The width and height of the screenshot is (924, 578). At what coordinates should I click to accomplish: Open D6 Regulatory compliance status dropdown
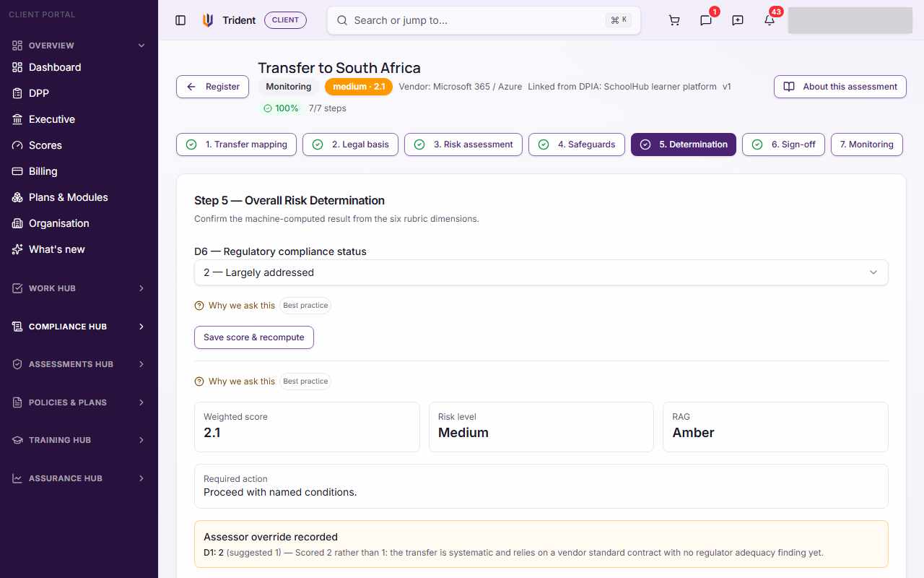pyautogui.click(x=541, y=272)
